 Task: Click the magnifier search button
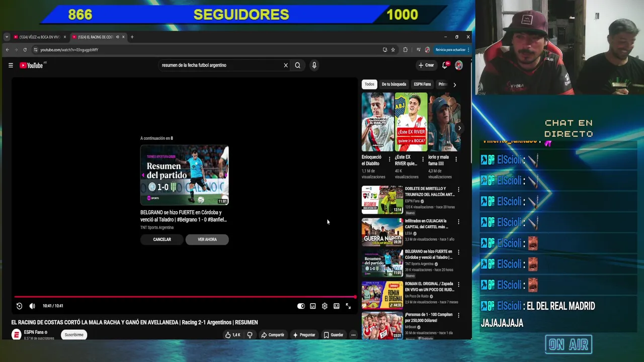[x=298, y=65]
